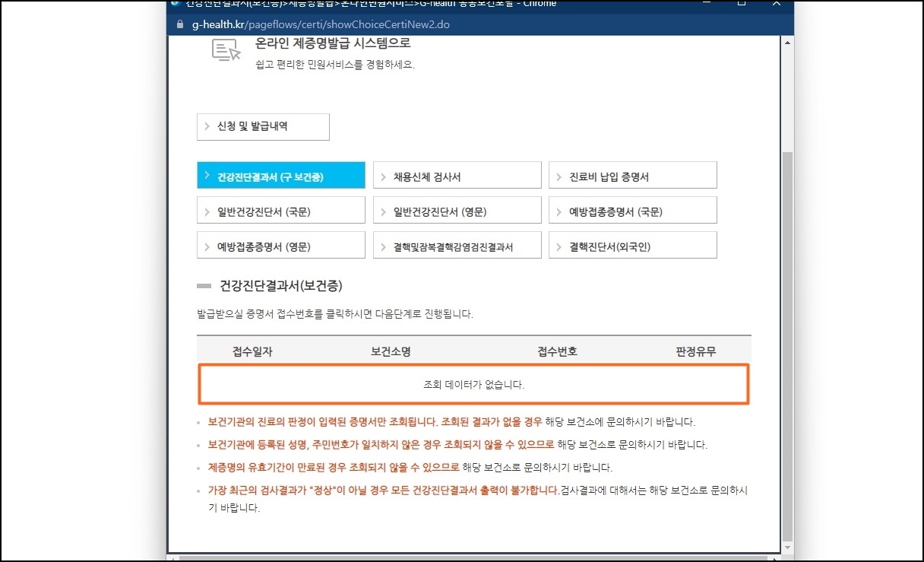
Task: Click the 접수번호 column header
Action: click(x=557, y=351)
